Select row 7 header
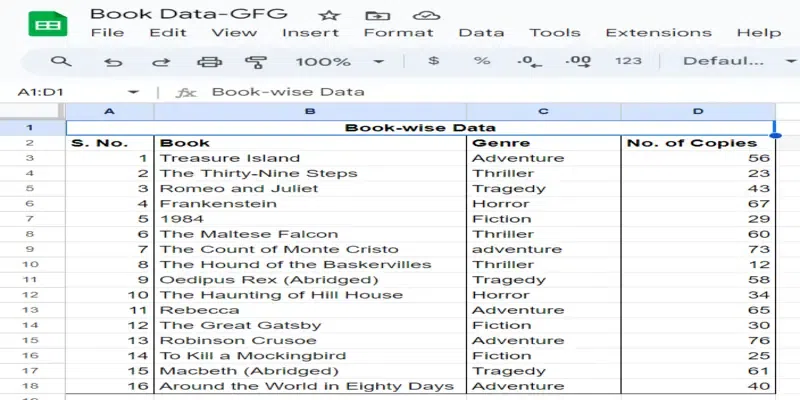This screenshot has width=800, height=400. coord(30,219)
